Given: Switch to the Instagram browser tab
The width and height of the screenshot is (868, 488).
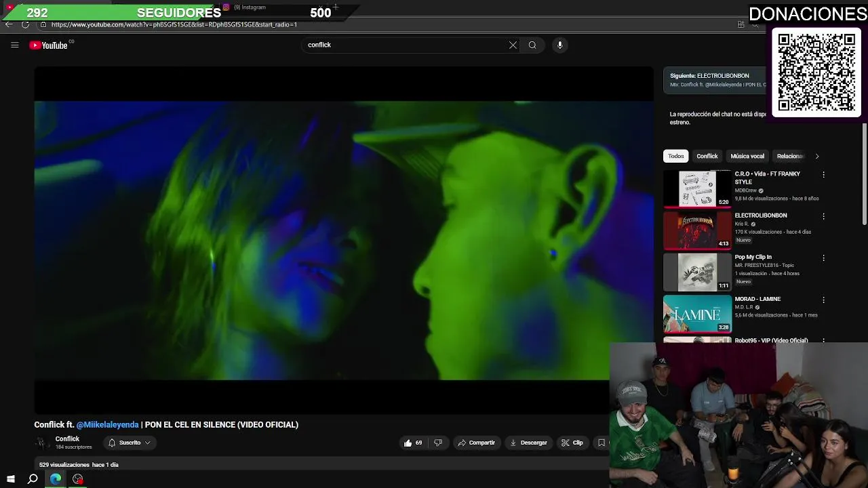Looking at the screenshot, I should point(250,7).
